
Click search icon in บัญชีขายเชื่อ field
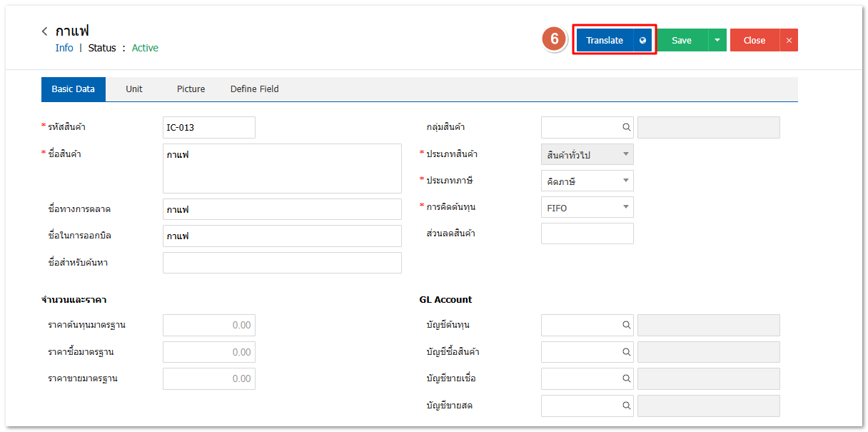[626, 378]
